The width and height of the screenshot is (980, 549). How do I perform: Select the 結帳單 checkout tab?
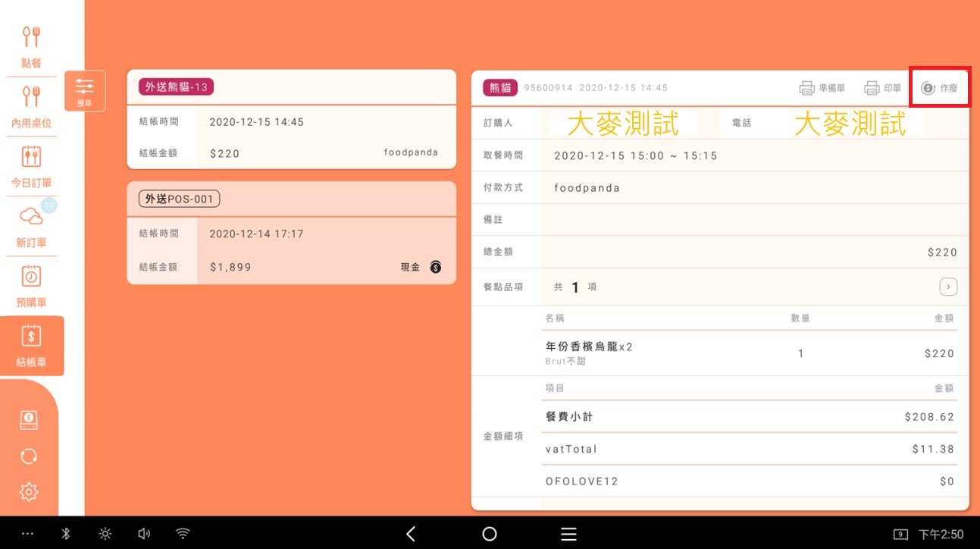(x=31, y=346)
